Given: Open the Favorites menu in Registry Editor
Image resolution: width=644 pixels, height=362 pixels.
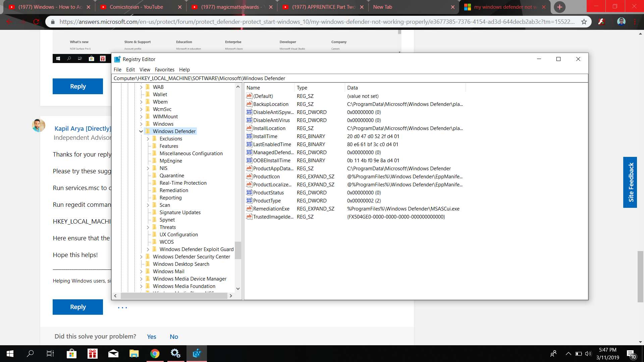Looking at the screenshot, I should tap(164, 70).
